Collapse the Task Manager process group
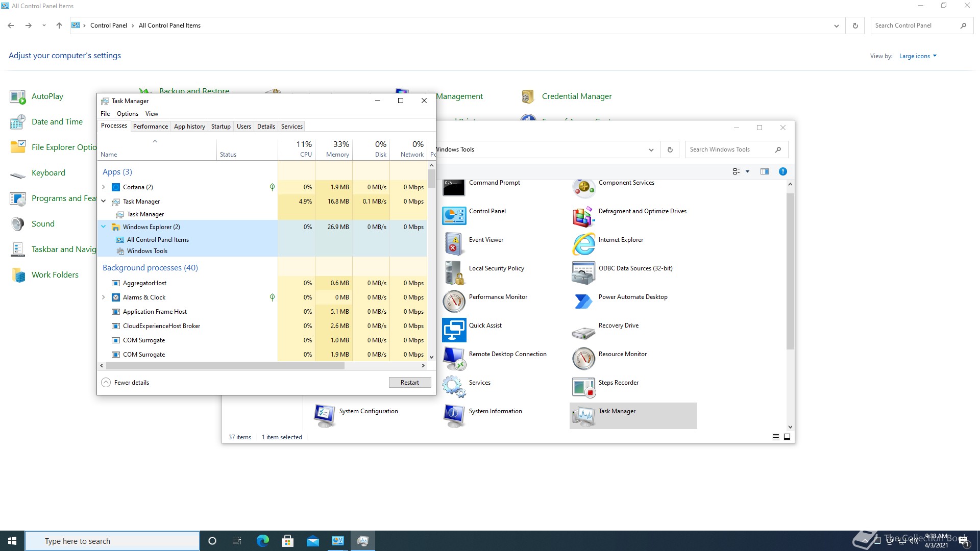980x551 pixels. tap(104, 202)
